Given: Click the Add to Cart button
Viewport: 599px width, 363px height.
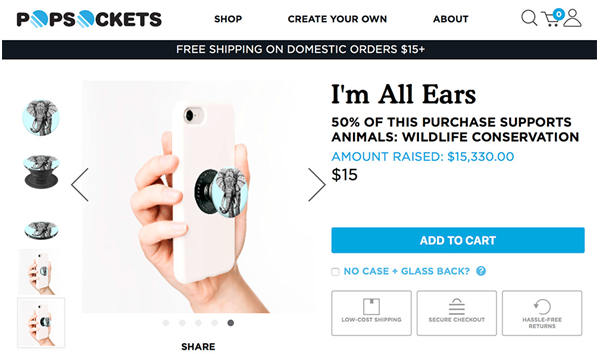Looking at the screenshot, I should (x=458, y=240).
